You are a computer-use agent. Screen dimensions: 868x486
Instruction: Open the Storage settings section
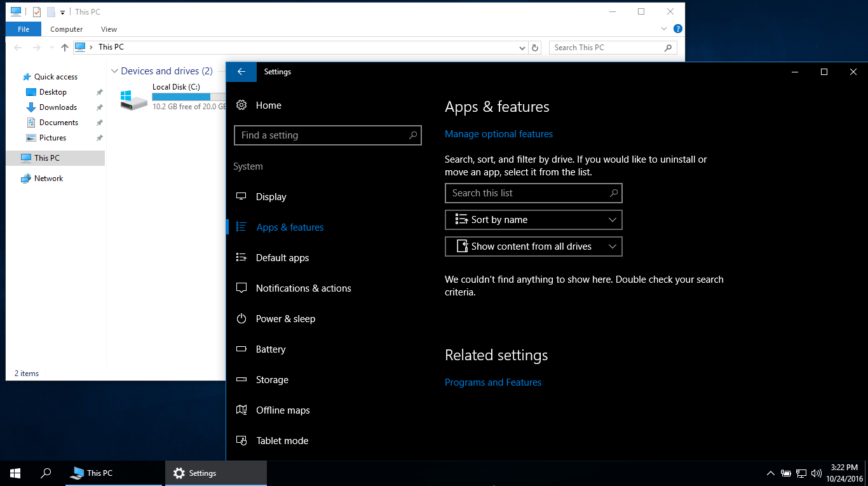[x=272, y=379]
